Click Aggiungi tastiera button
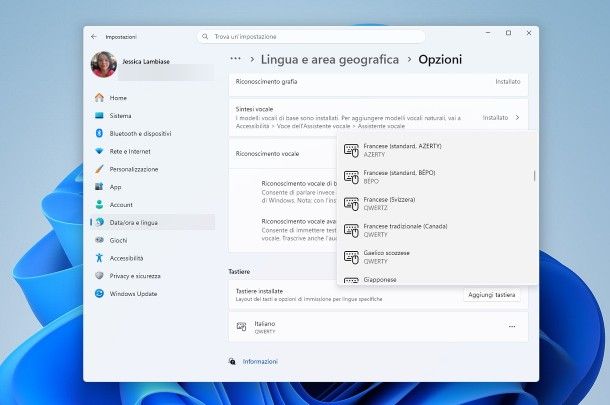 tap(492, 295)
